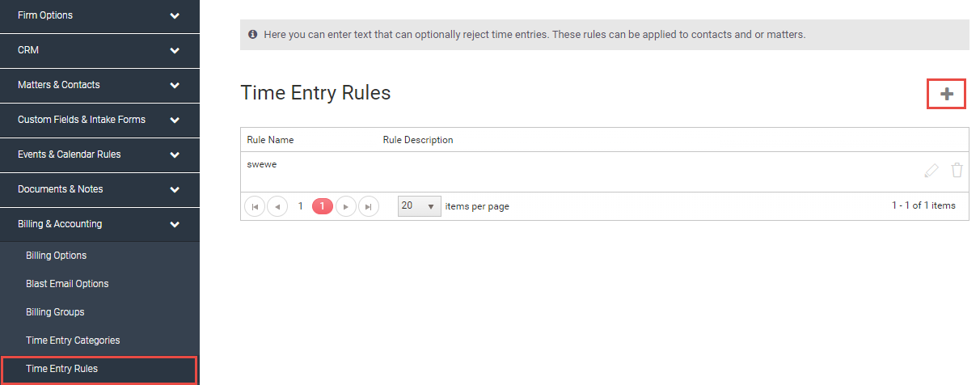Go to last page of rules

[x=369, y=206]
